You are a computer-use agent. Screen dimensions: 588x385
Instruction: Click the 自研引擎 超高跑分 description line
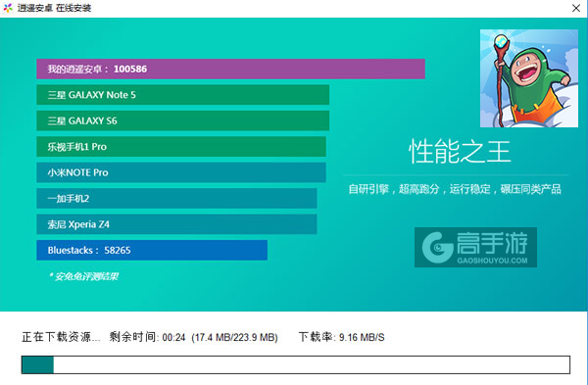point(455,189)
